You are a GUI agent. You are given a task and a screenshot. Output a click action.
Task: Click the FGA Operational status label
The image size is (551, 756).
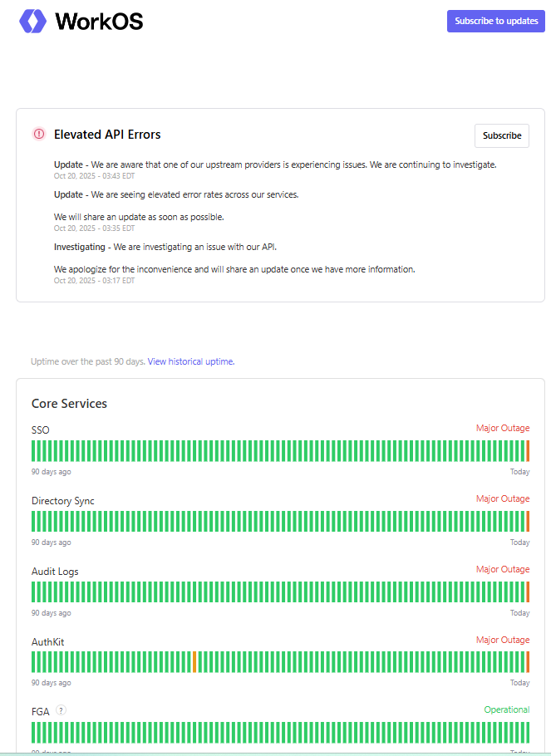click(x=506, y=709)
